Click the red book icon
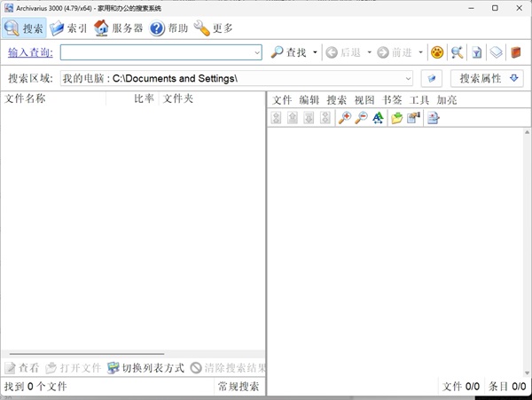 tap(516, 52)
